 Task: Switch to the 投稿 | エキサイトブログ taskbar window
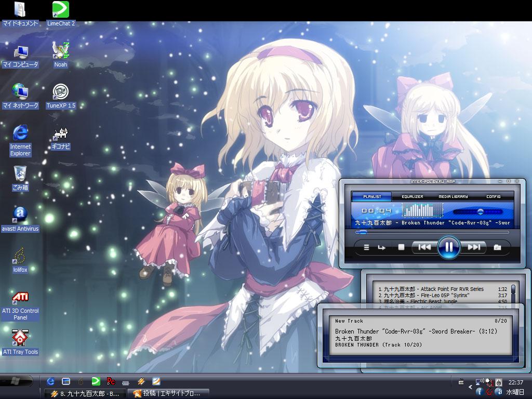tap(168, 394)
